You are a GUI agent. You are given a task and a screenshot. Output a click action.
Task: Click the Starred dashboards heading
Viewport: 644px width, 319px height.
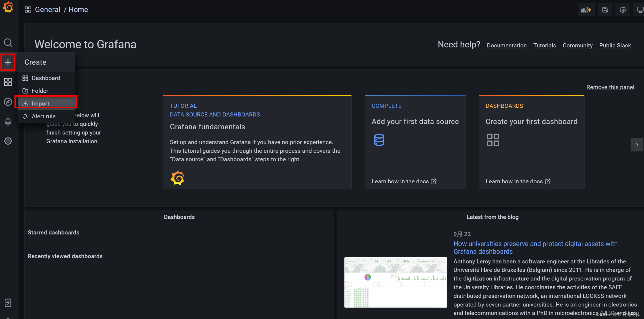(x=54, y=232)
